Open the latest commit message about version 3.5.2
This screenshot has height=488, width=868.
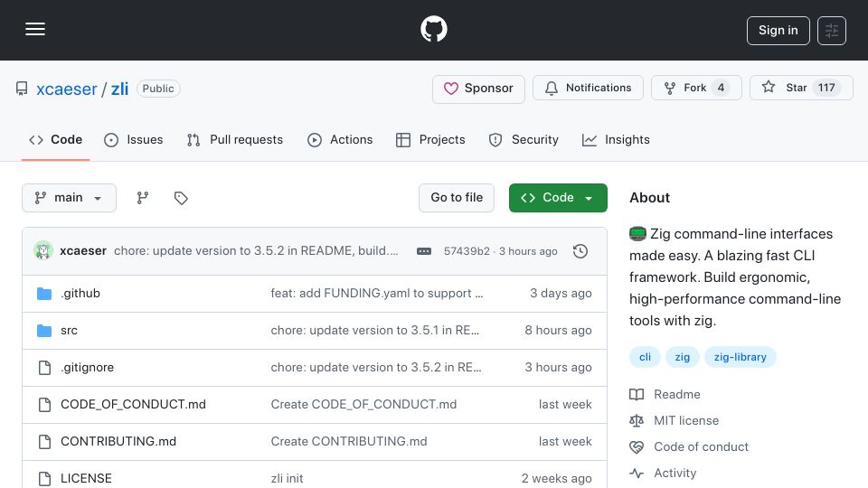tap(256, 250)
